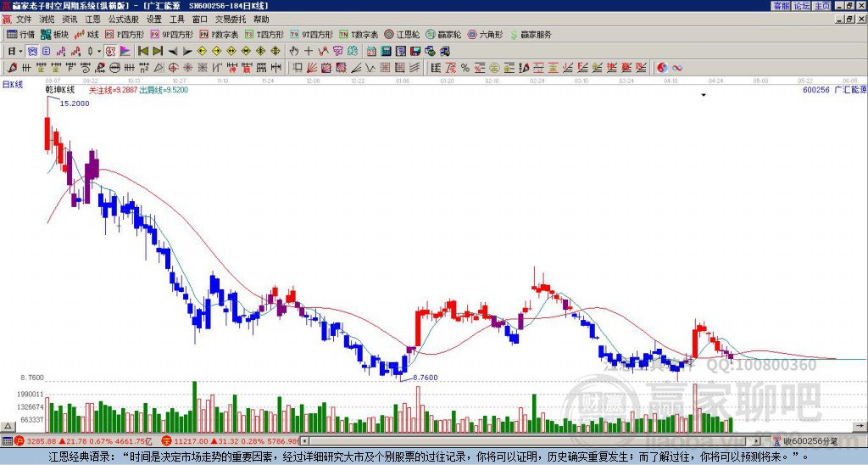Image resolution: width=868 pixels, height=465 pixels.
Task: Expand the candlestick style dropdown arrow
Action: (x=99, y=52)
